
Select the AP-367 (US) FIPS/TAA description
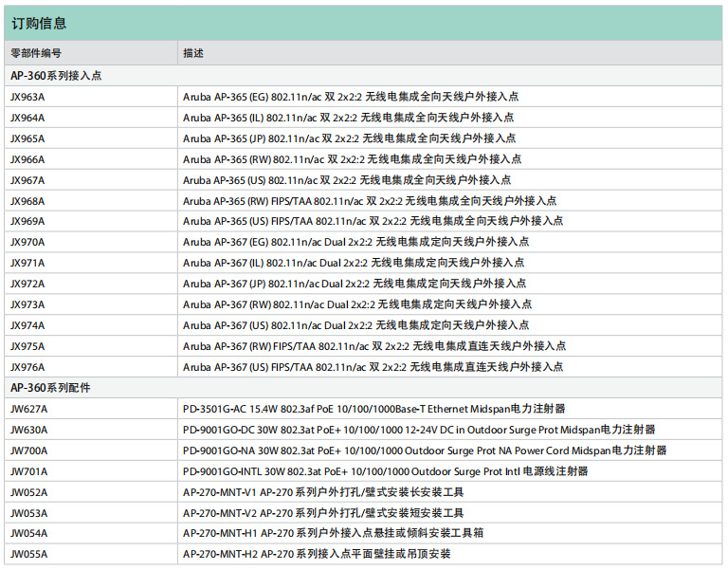tap(373, 367)
